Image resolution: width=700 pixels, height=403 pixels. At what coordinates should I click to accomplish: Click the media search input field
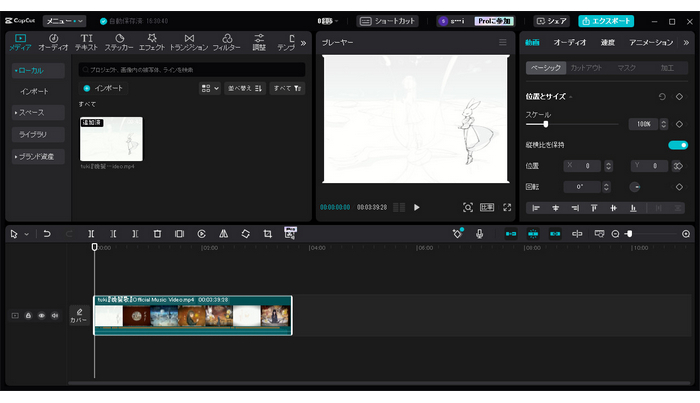click(x=192, y=70)
